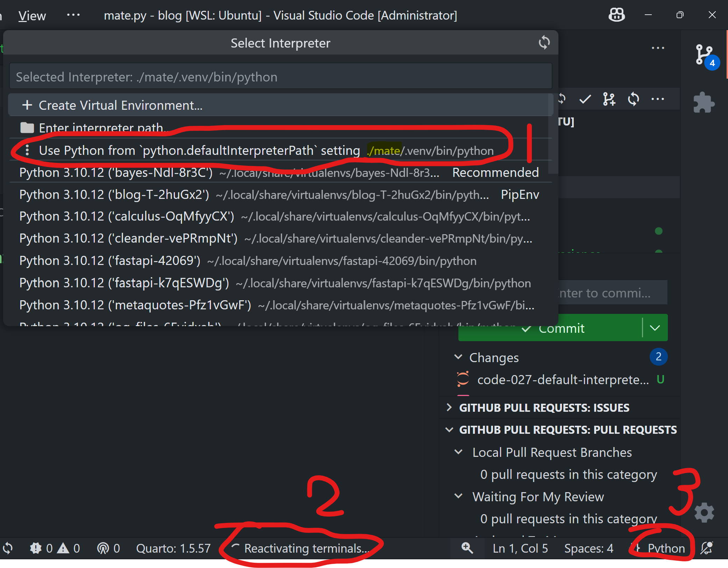Viewport: 728px width, 568px height.
Task: Click the commit checkmark in toolbar
Action: click(x=585, y=99)
